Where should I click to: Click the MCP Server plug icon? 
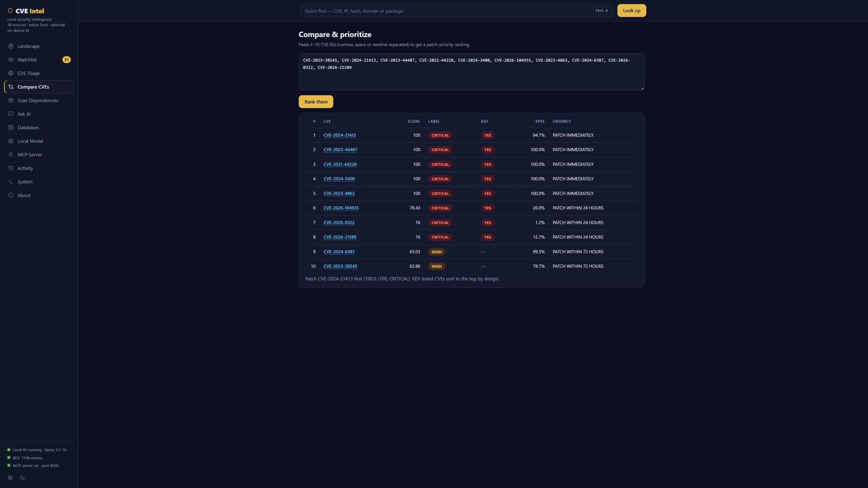click(11, 155)
